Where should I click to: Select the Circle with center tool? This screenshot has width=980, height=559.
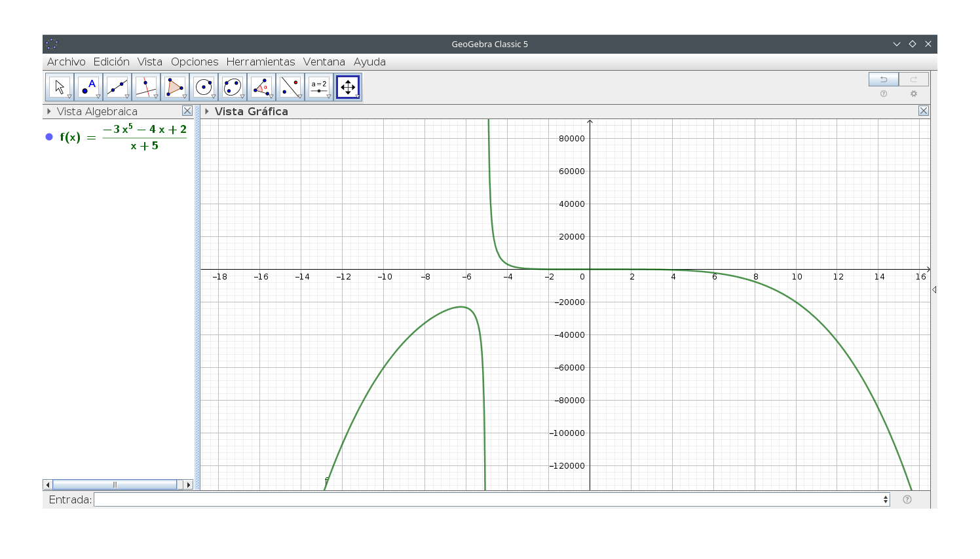click(x=204, y=87)
